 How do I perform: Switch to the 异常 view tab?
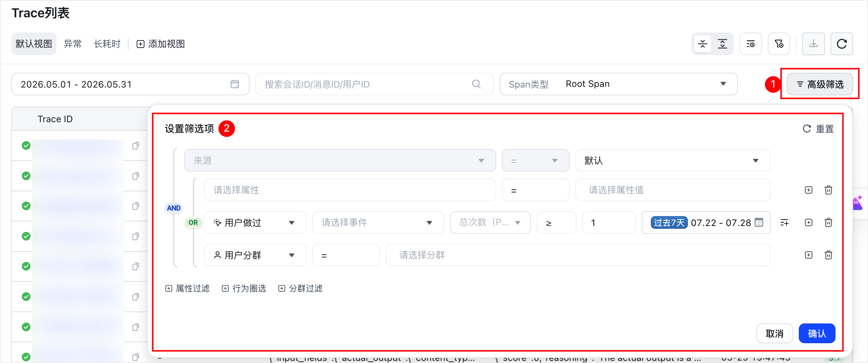pos(72,44)
